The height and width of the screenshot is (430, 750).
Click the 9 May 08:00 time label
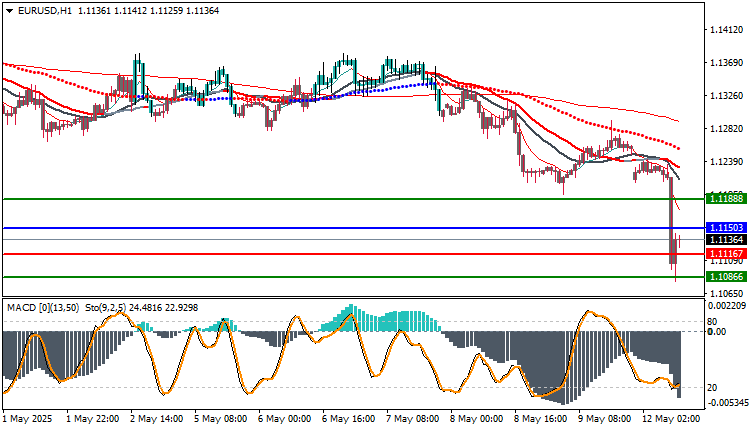(605, 419)
